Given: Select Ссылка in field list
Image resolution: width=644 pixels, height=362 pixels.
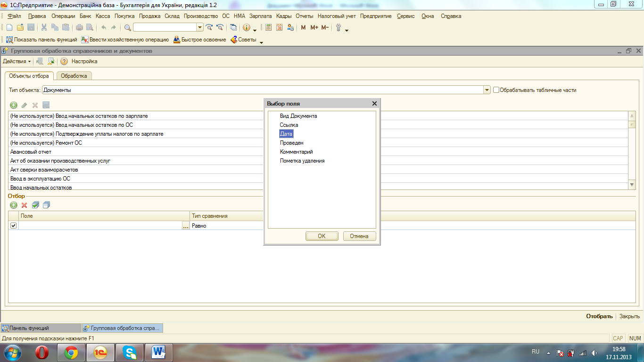Looking at the screenshot, I should 289,125.
